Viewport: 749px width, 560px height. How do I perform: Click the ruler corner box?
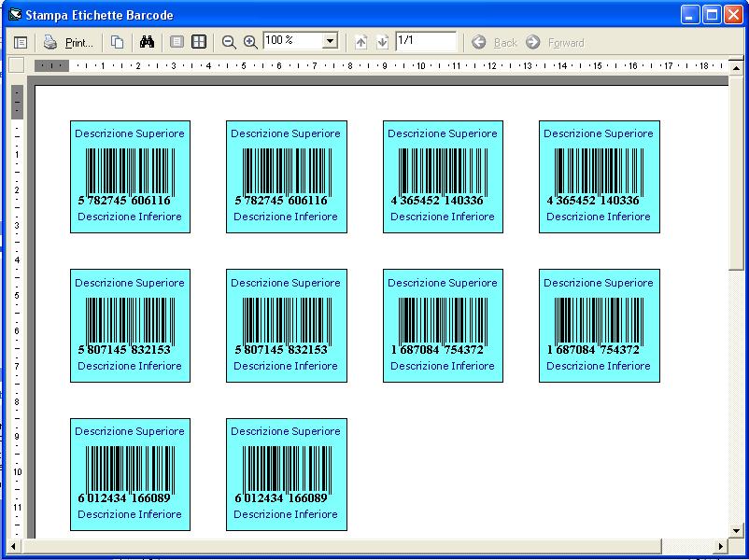(x=17, y=65)
